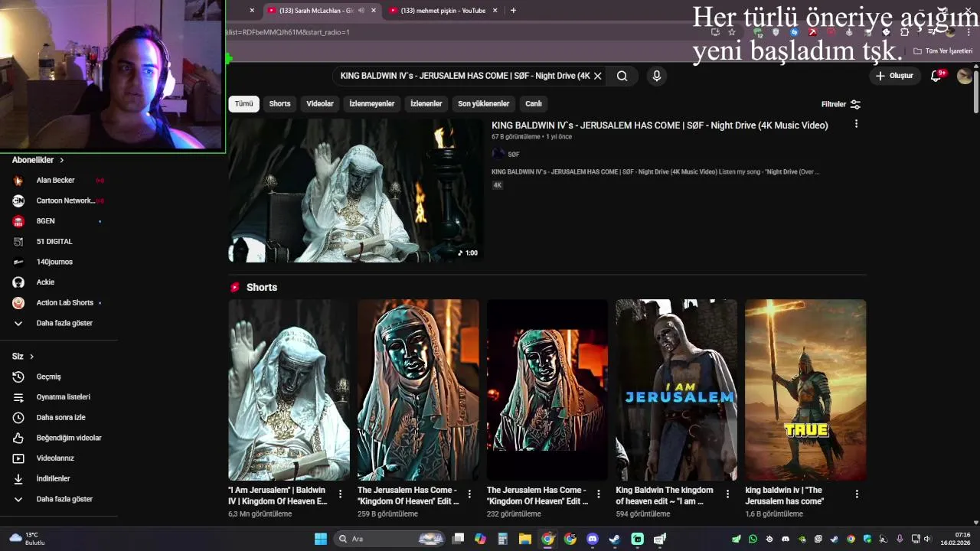
Task: Open the I AM JERUSALEM short thumbnail
Action: [x=677, y=390]
